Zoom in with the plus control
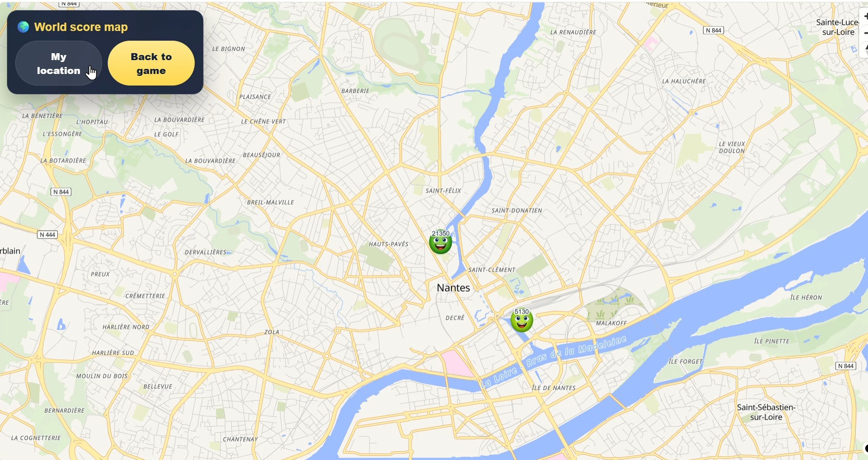 [865, 16]
